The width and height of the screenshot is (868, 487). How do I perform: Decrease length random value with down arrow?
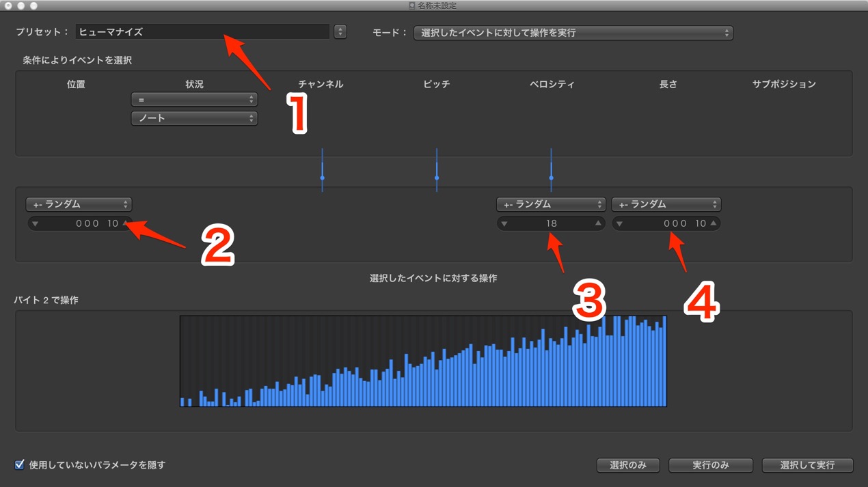619,224
